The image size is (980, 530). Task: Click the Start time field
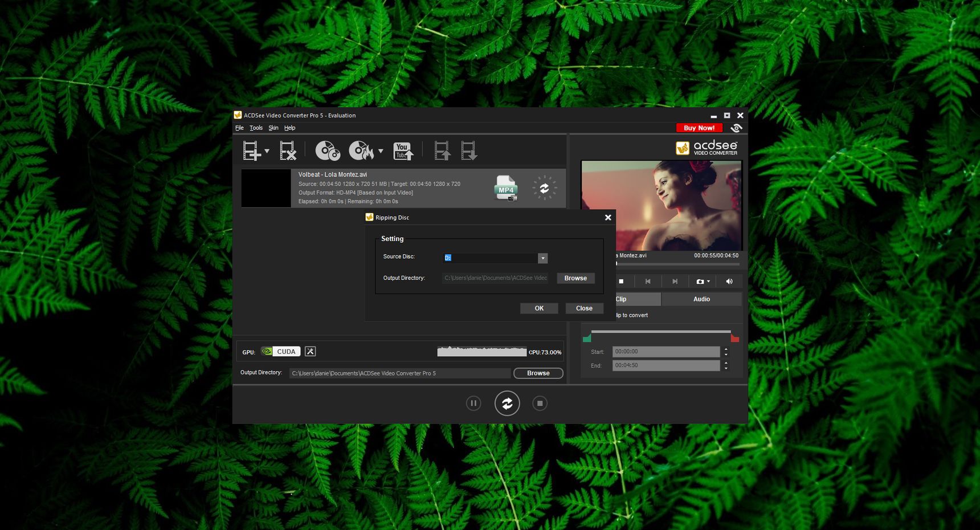[x=666, y=352]
